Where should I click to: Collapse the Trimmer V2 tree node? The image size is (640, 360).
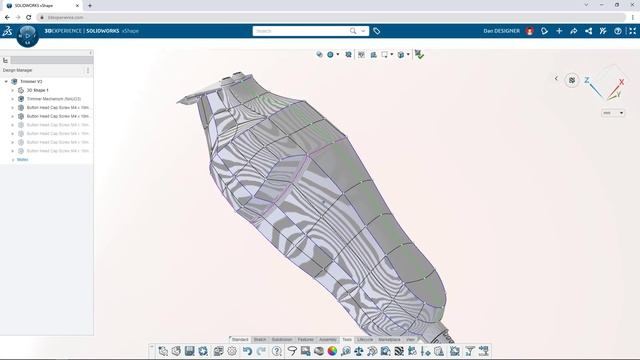click(x=6, y=82)
